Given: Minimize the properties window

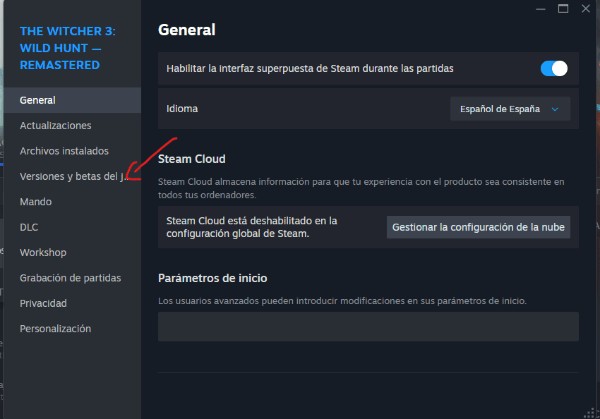Looking at the screenshot, I should pyautogui.click(x=541, y=9).
